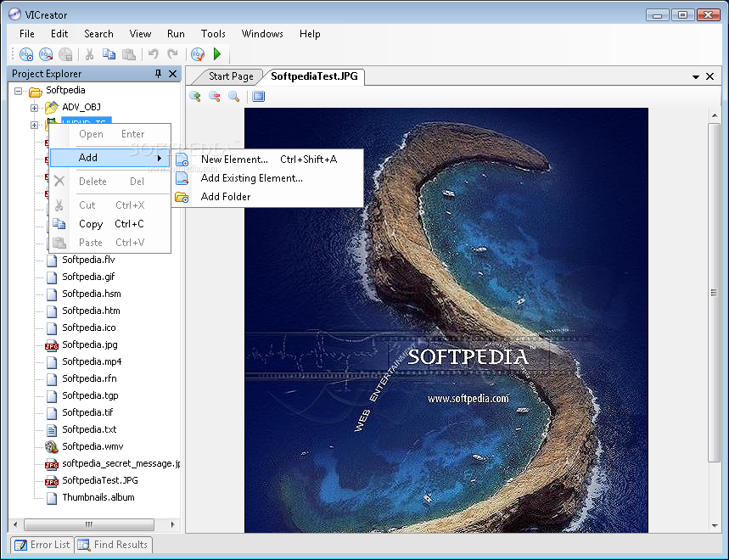729x560 pixels.
Task: Click the open project toolbar icon
Action: pyautogui.click(x=46, y=54)
